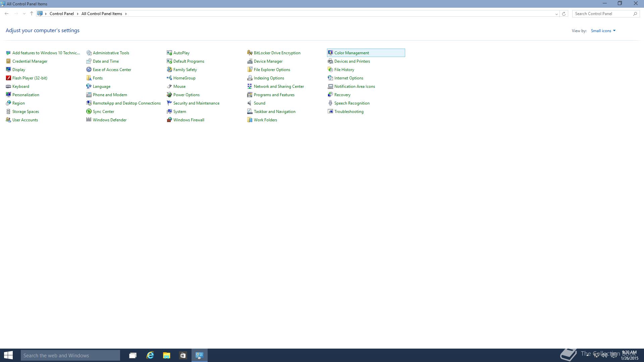
Task: Open the Indexing Options link
Action: pos(269,78)
